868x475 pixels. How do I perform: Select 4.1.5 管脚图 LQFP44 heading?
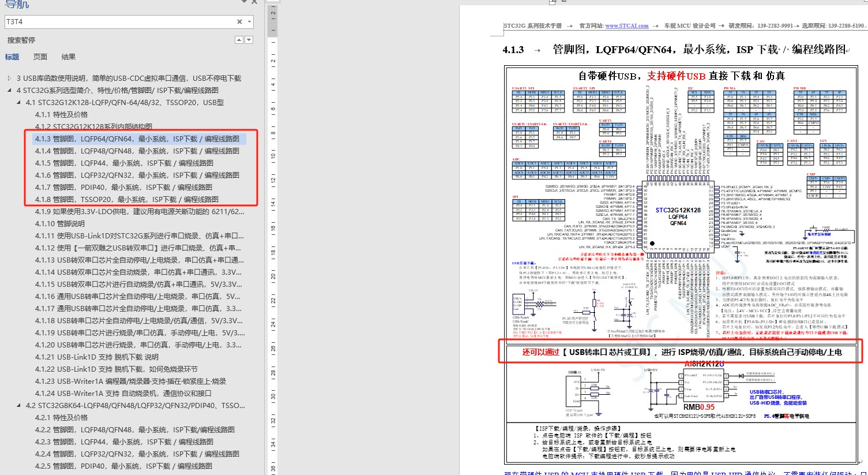point(124,163)
